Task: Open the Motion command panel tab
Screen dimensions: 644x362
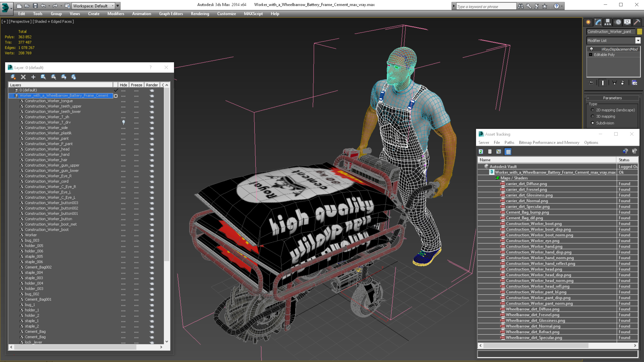Action: click(x=618, y=22)
